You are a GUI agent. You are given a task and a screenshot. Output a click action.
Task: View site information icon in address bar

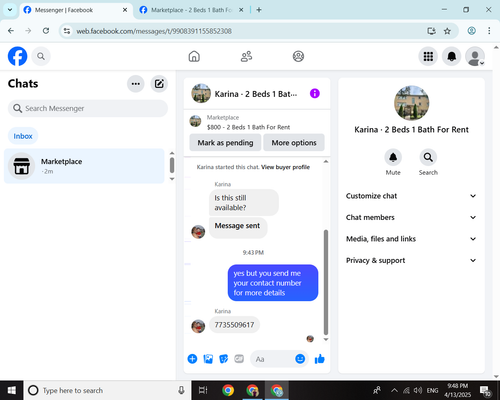point(67,31)
